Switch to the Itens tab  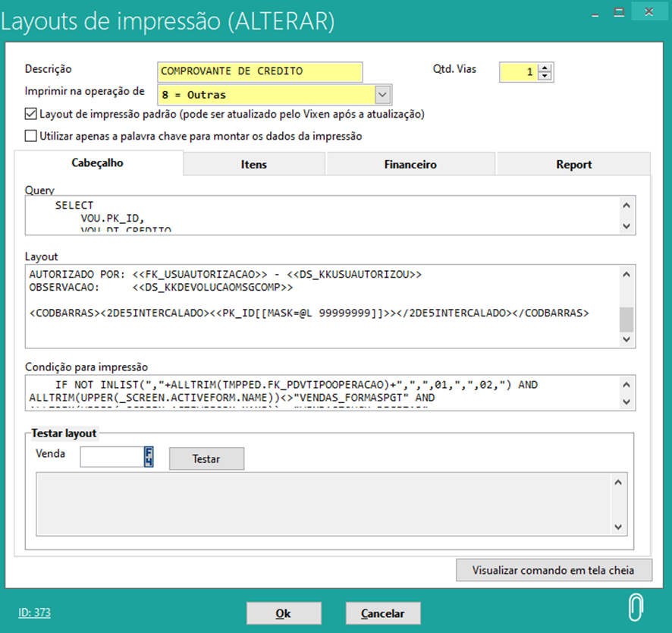254,164
